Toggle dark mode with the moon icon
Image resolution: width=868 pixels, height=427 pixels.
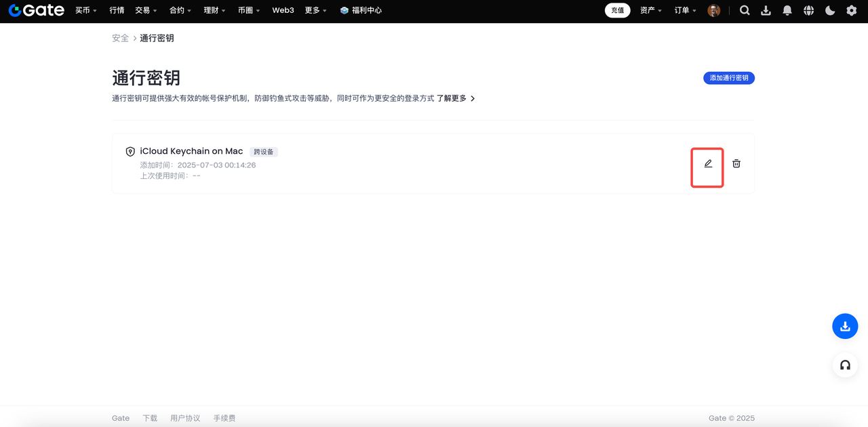pyautogui.click(x=829, y=10)
